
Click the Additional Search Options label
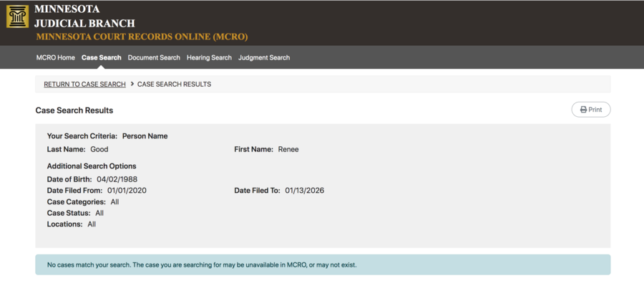click(92, 166)
